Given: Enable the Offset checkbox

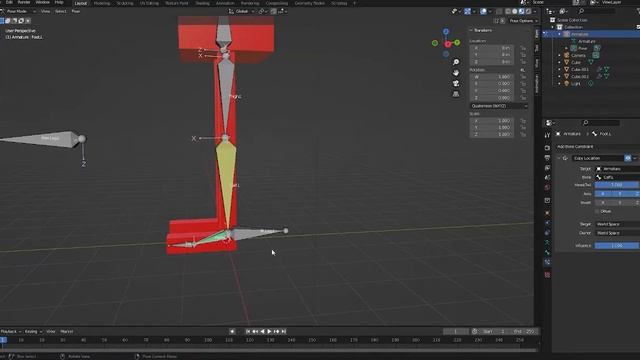Looking at the screenshot, I should point(597,211).
